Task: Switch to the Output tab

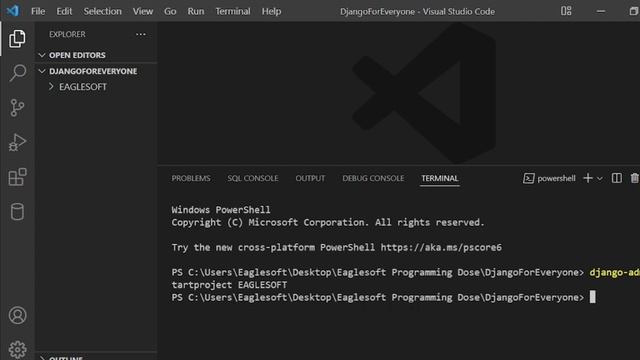Action: pos(310,178)
